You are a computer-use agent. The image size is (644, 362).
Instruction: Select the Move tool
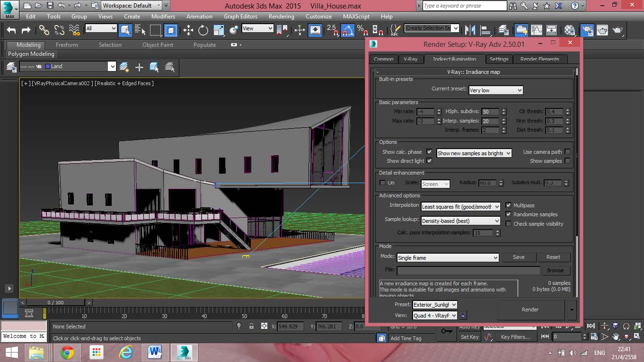[x=188, y=30]
